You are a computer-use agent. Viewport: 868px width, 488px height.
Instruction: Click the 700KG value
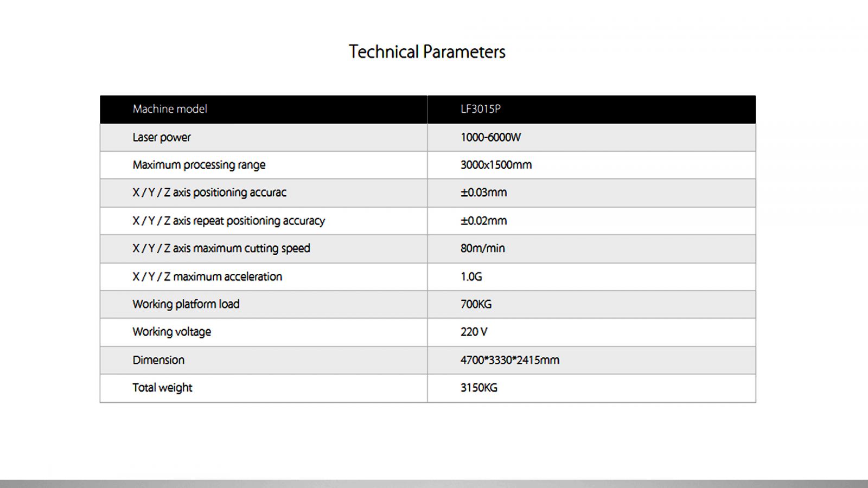[476, 304]
